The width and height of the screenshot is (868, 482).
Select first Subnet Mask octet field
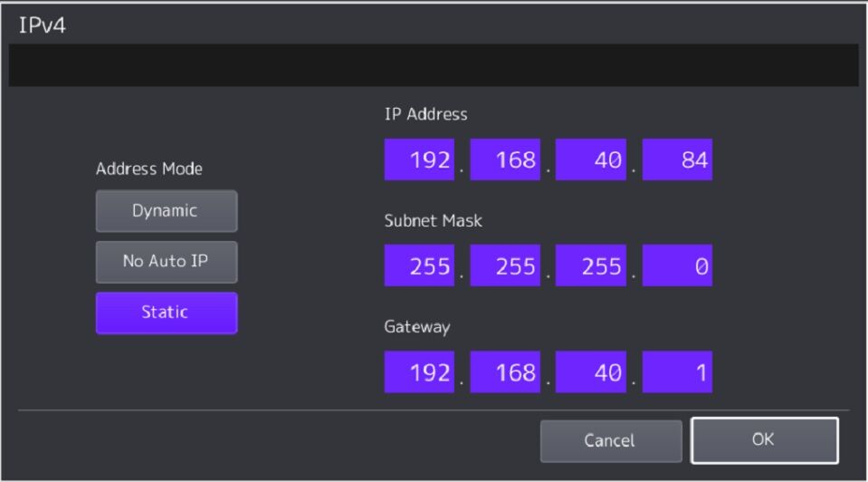pyautogui.click(x=419, y=265)
